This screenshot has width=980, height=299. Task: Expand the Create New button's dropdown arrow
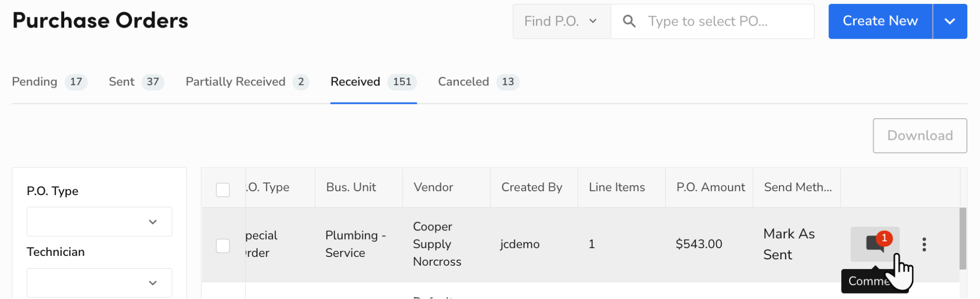click(950, 21)
